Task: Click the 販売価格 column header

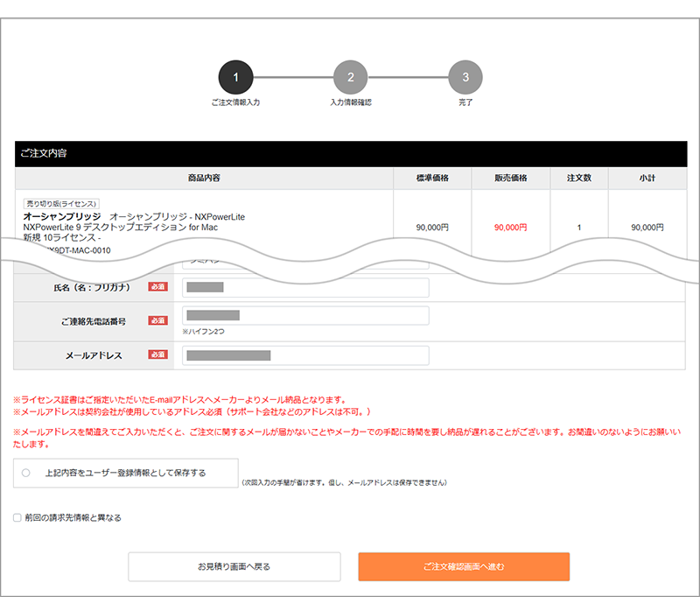Action: pyautogui.click(x=511, y=179)
